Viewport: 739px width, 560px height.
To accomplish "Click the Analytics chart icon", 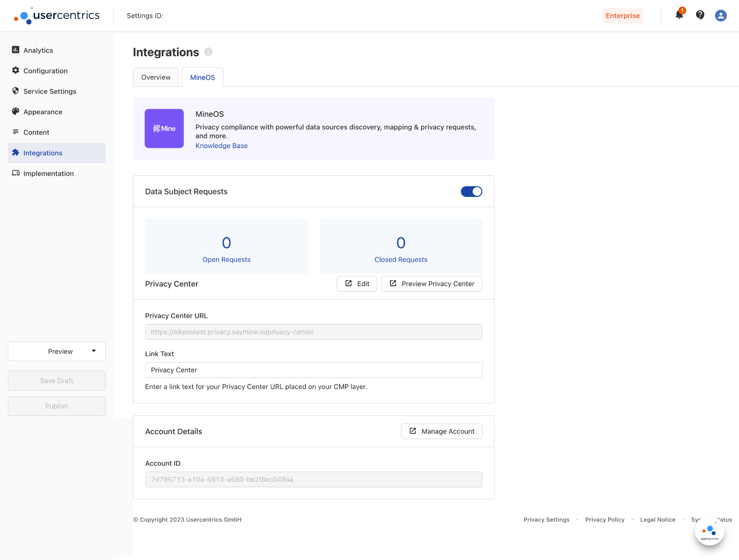I will point(16,50).
